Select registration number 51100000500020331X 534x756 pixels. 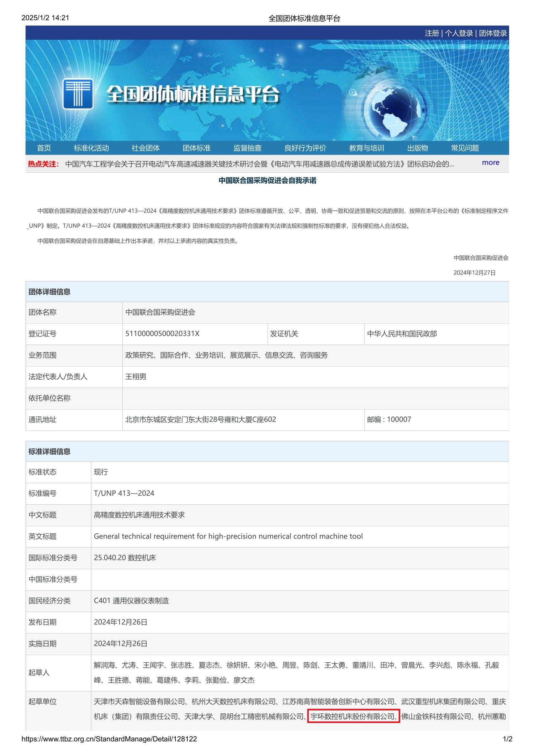coord(162,334)
